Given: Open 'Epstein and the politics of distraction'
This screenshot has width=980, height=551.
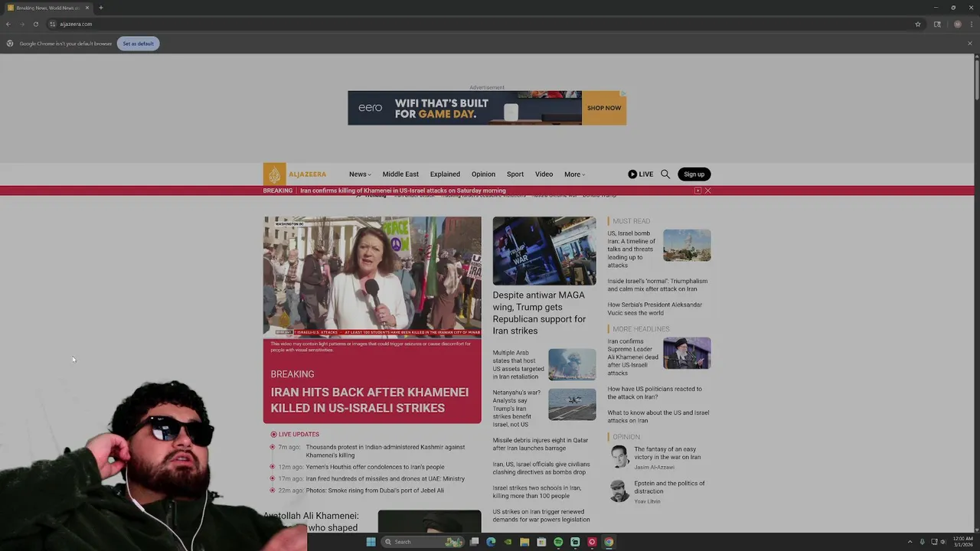Looking at the screenshot, I should coord(669,487).
